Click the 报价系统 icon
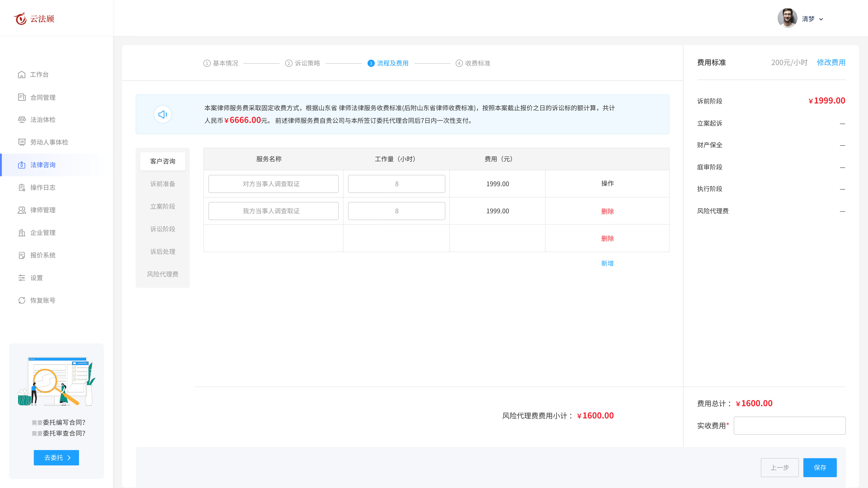Image resolution: width=868 pixels, height=488 pixels. point(21,255)
